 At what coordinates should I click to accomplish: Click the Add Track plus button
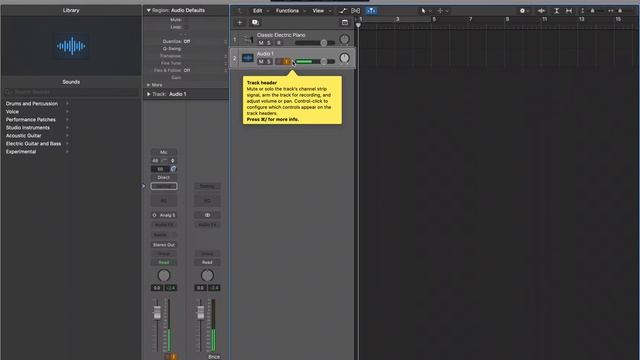coord(240,22)
